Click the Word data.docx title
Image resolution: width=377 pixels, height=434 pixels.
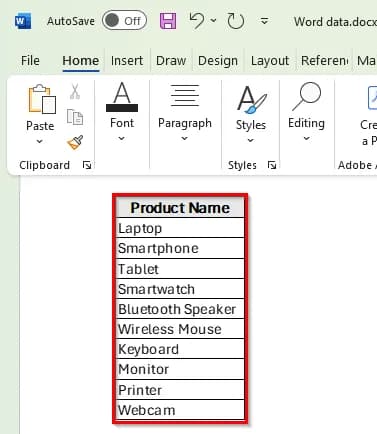(x=335, y=22)
